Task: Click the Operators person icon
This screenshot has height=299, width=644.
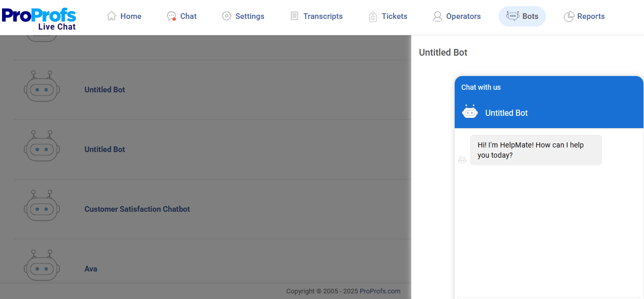Action: point(437,16)
